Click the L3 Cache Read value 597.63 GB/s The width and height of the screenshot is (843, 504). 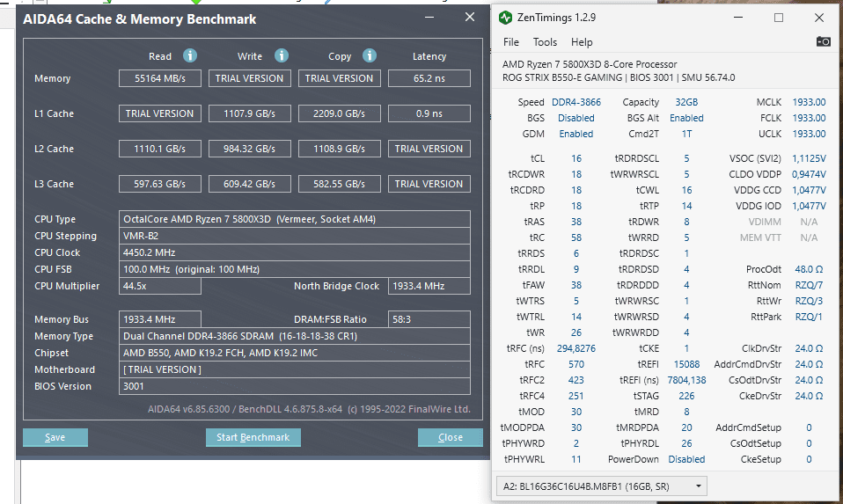(159, 185)
